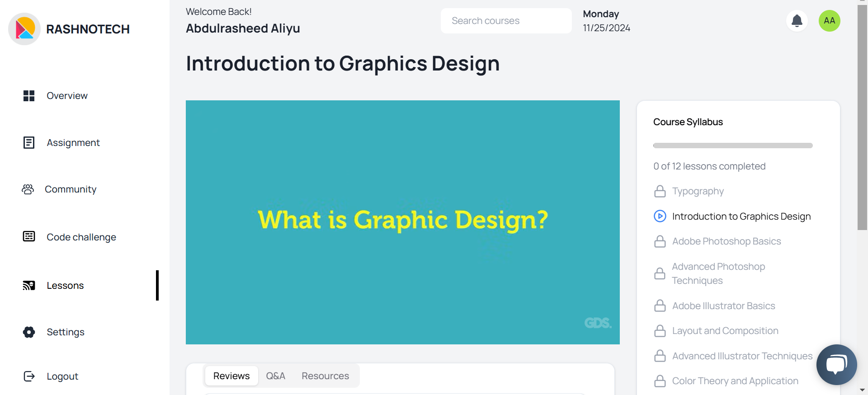
Task: Select the Reviews tab
Action: (x=231, y=376)
